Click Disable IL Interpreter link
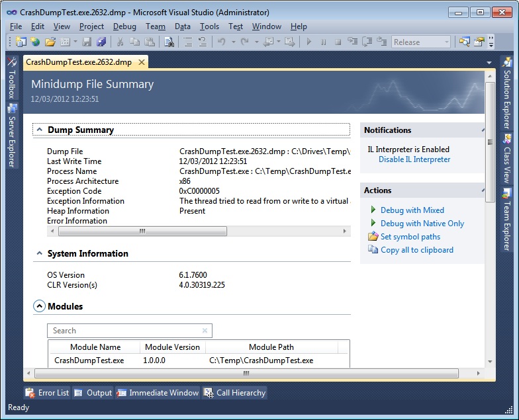The image size is (519, 420). pos(414,159)
